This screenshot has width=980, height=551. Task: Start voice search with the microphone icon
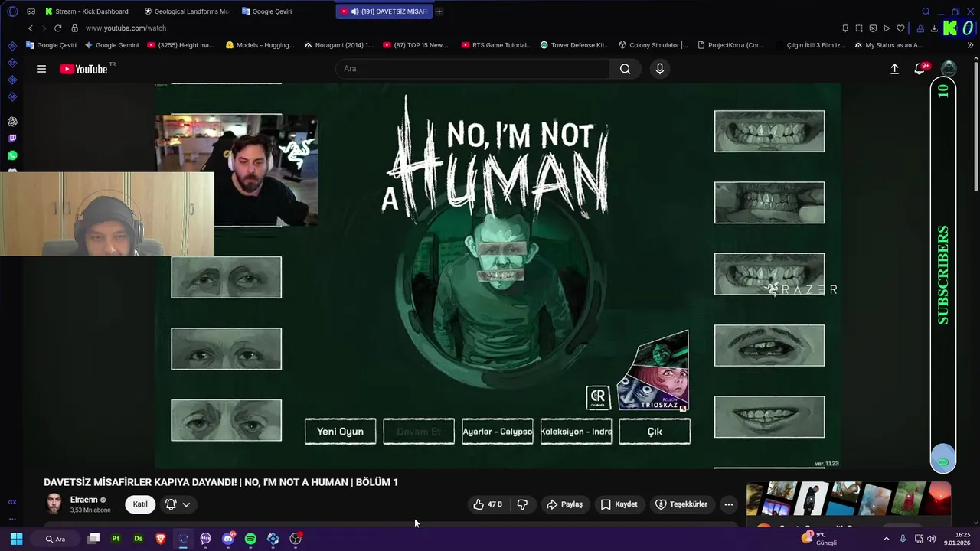pos(660,69)
